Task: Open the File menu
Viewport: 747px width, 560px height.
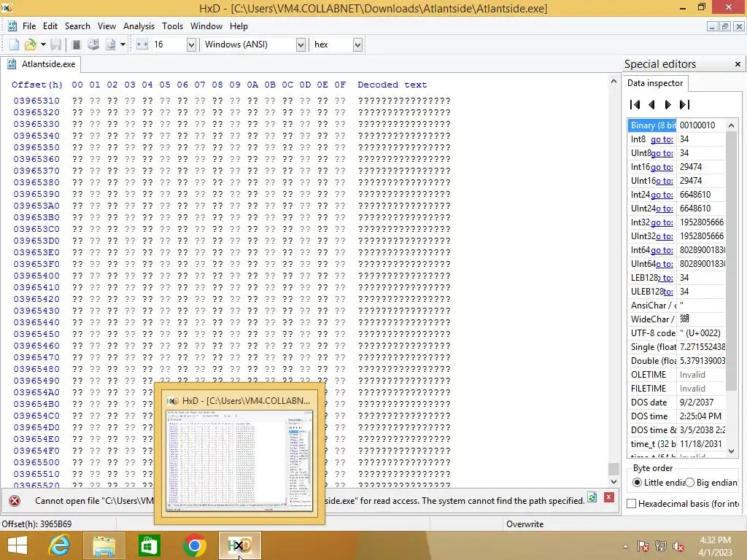Action: click(x=29, y=26)
